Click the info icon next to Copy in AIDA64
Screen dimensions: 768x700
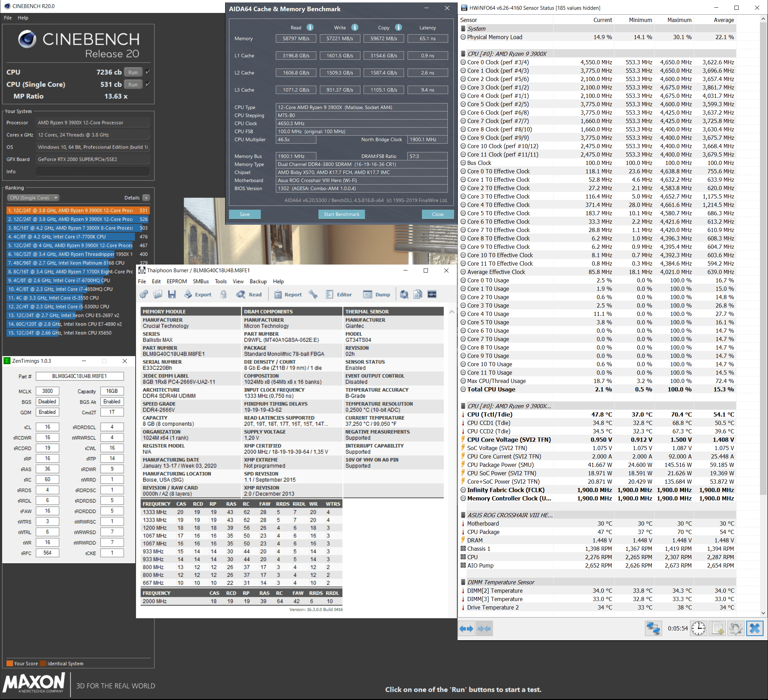399,27
